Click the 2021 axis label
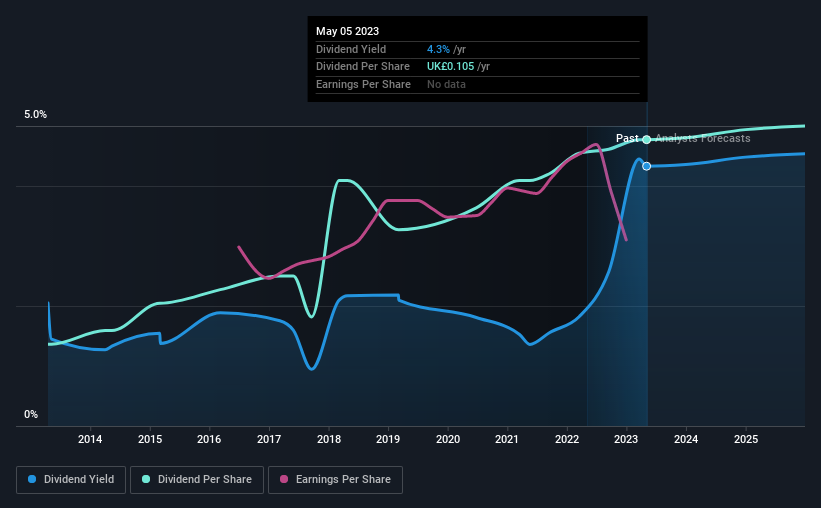This screenshot has width=821, height=508. tap(507, 439)
